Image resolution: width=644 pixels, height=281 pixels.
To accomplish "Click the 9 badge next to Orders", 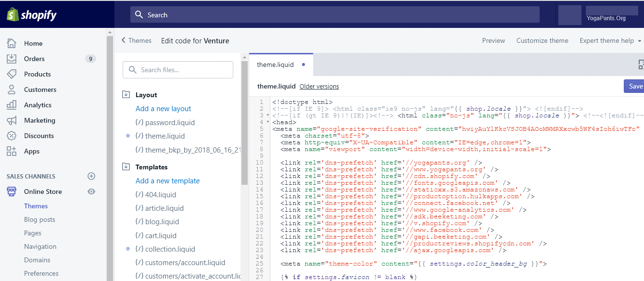I will [90, 59].
